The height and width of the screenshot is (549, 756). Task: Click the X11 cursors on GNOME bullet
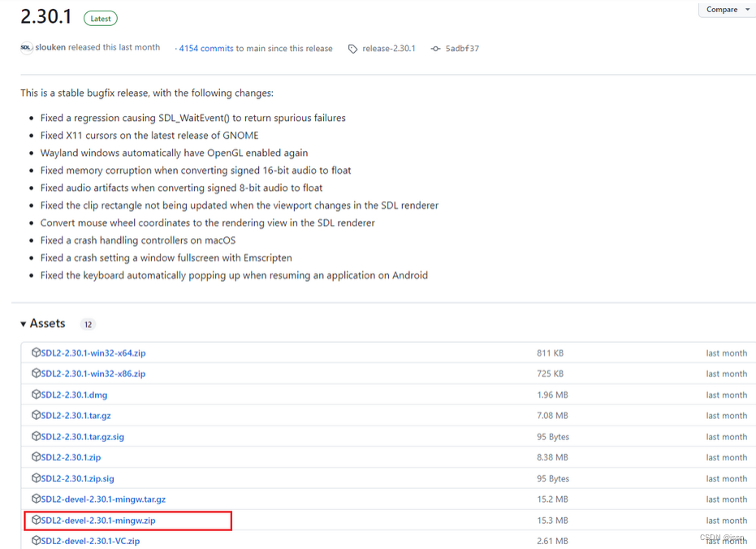(149, 136)
